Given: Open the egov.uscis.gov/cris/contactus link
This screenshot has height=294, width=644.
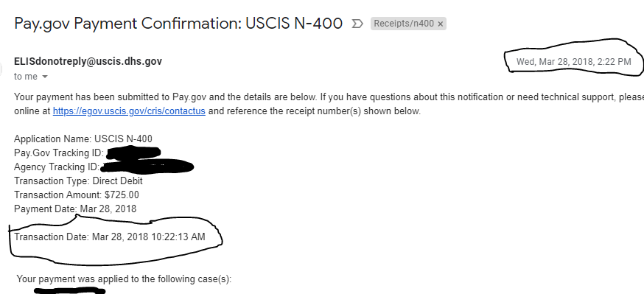Looking at the screenshot, I should (x=129, y=111).
